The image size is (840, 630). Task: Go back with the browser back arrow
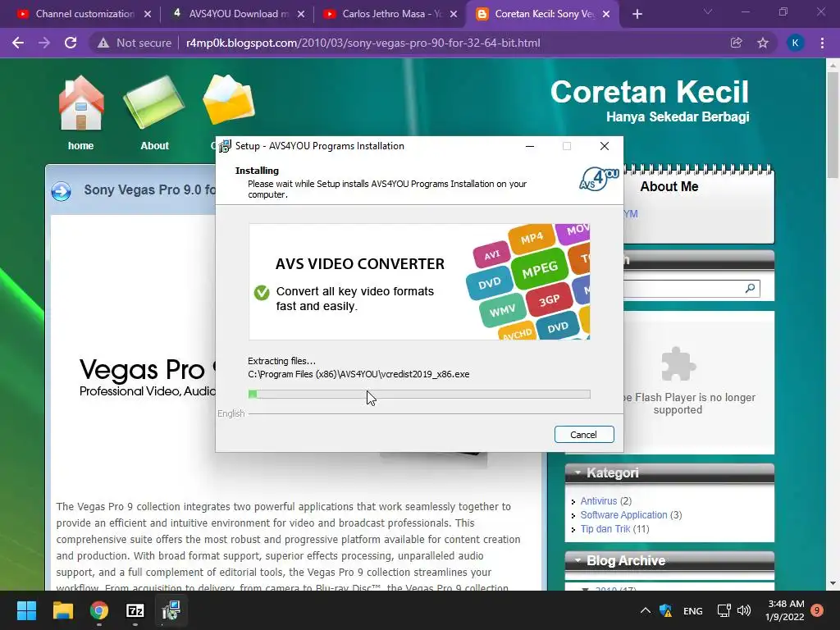coord(18,43)
